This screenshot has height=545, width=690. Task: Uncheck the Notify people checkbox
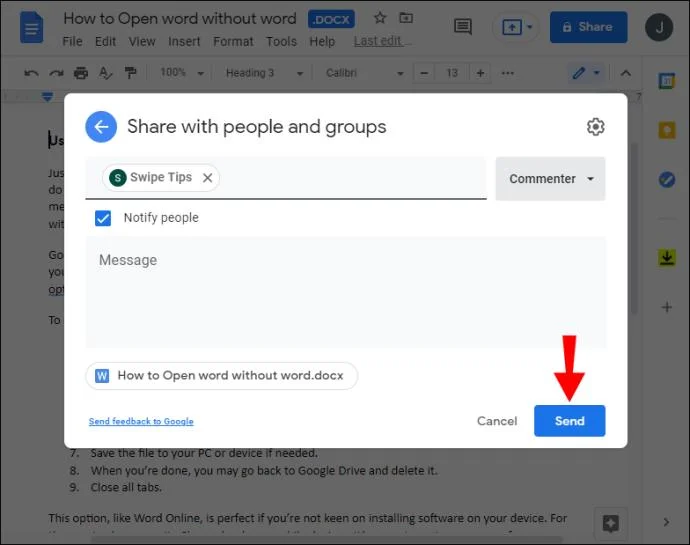pyautogui.click(x=103, y=218)
